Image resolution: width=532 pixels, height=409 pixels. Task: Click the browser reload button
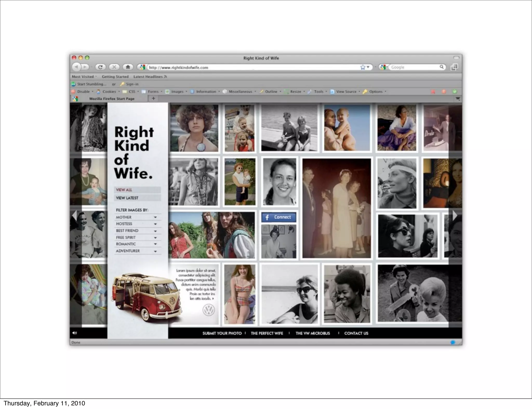coord(100,67)
